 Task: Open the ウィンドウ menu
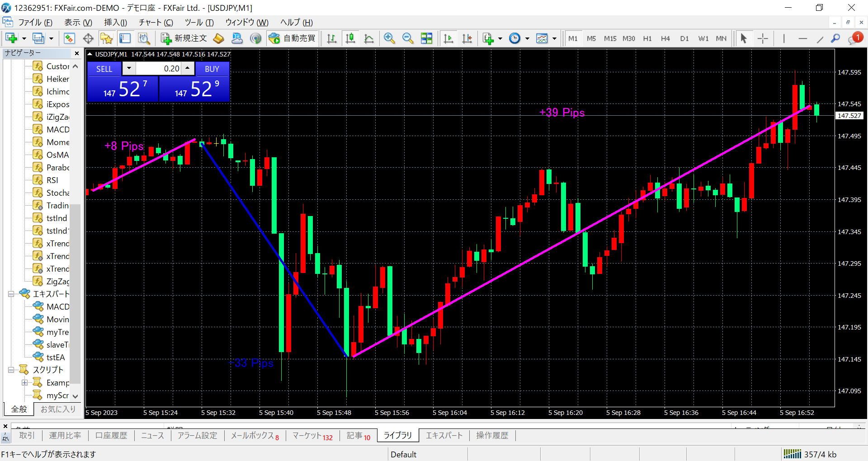[247, 22]
